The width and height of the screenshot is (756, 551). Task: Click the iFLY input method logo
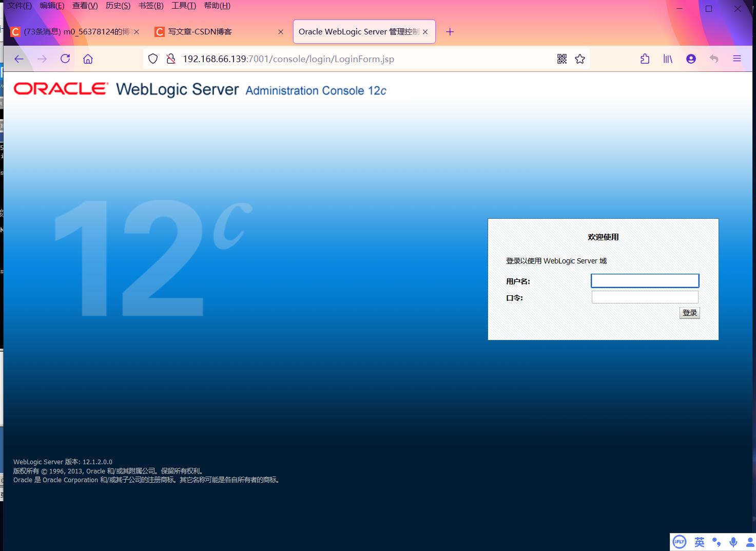[680, 542]
